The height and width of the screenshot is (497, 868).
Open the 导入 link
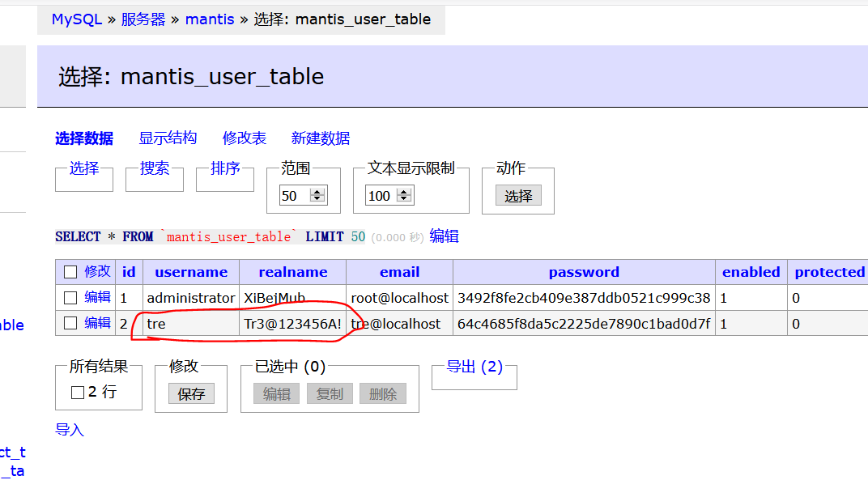(70, 430)
